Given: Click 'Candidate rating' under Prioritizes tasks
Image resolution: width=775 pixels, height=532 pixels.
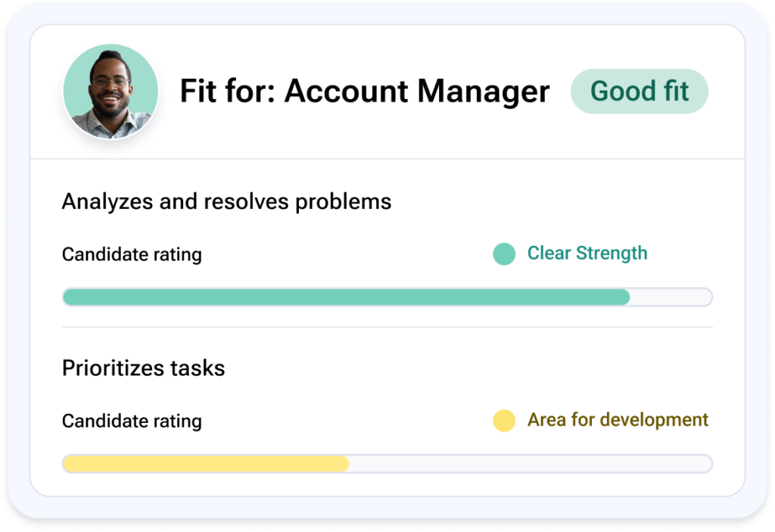Looking at the screenshot, I should click(132, 421).
